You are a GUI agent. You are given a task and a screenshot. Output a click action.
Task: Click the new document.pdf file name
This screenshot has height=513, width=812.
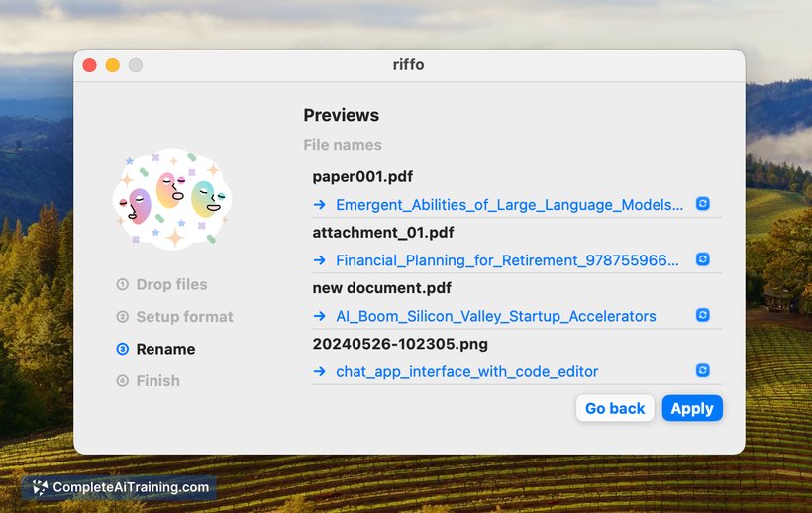click(382, 288)
